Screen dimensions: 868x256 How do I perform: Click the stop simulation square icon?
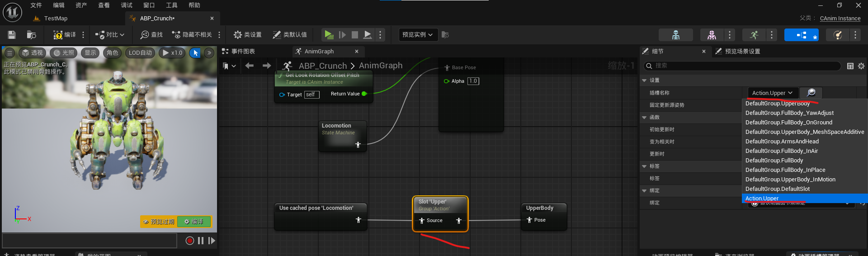(x=355, y=35)
